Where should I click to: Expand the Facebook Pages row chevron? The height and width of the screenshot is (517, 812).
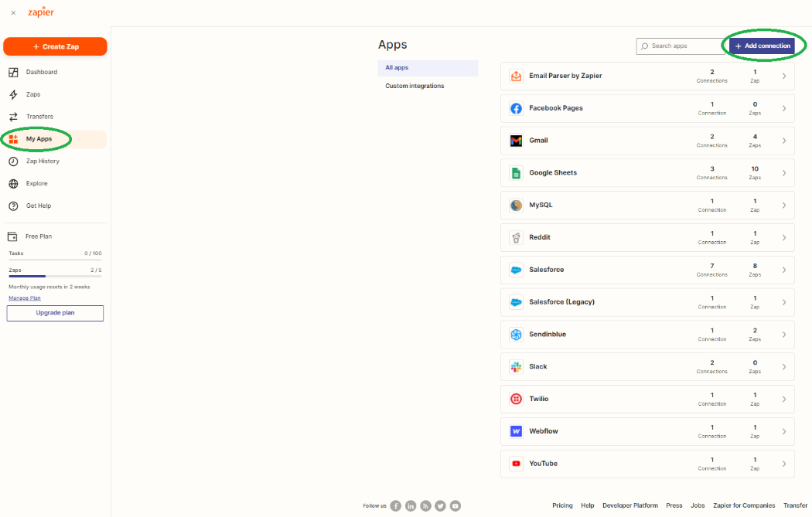click(x=784, y=108)
